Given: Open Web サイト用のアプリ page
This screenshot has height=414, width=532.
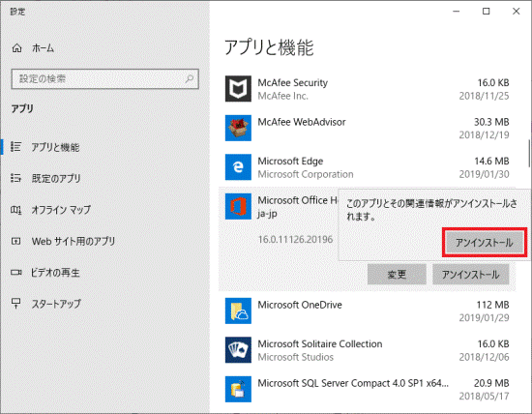Looking at the screenshot, I should pyautogui.click(x=74, y=241).
